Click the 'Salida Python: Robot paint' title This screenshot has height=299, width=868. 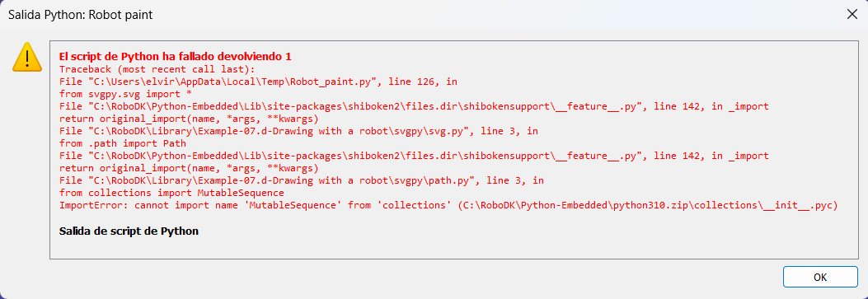coord(80,15)
